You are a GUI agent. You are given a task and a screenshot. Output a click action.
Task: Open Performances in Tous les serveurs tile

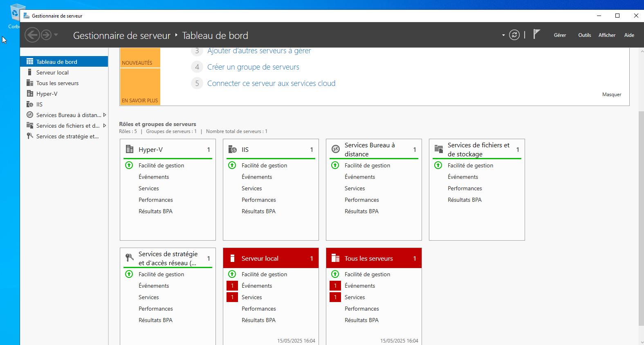pyautogui.click(x=361, y=309)
